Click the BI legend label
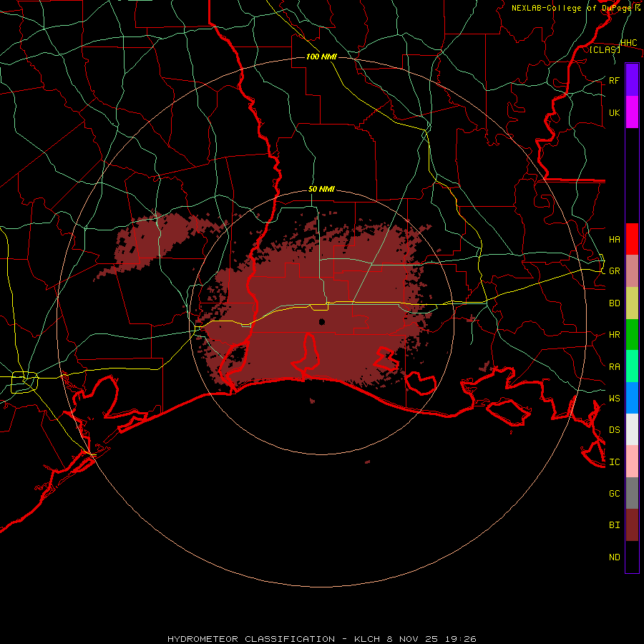The width and height of the screenshot is (644, 644). tap(614, 525)
